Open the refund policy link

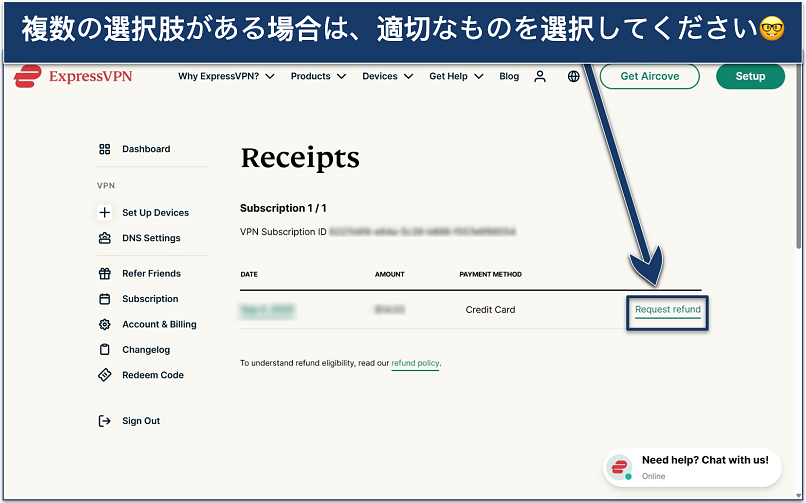(x=415, y=363)
